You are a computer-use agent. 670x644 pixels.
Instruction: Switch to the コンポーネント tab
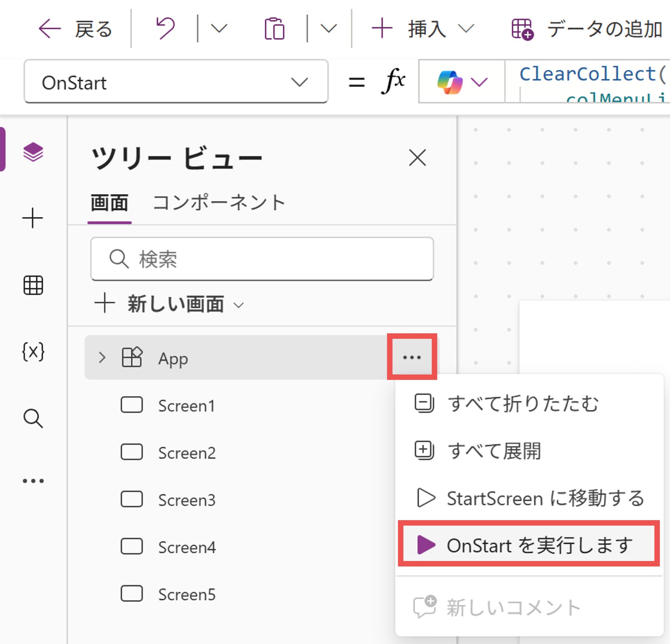[219, 202]
